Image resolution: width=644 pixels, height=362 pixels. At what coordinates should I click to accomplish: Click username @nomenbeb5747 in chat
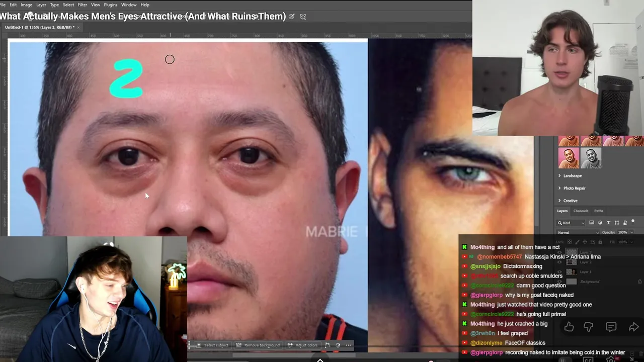click(x=500, y=256)
